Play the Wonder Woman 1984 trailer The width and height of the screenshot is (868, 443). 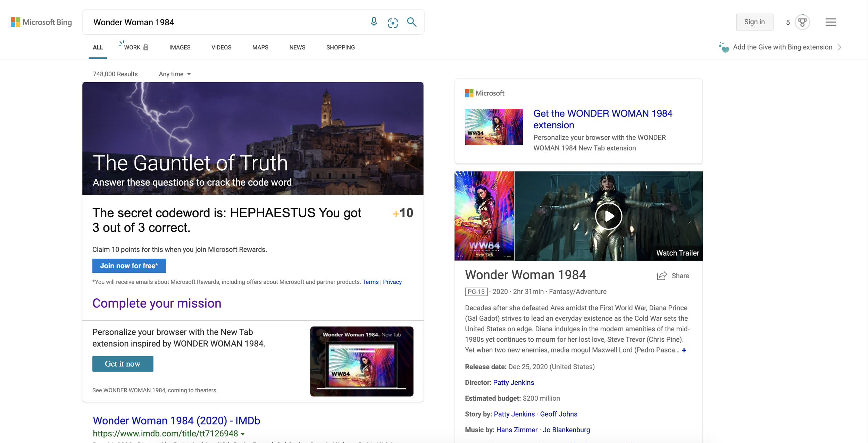pyautogui.click(x=608, y=216)
